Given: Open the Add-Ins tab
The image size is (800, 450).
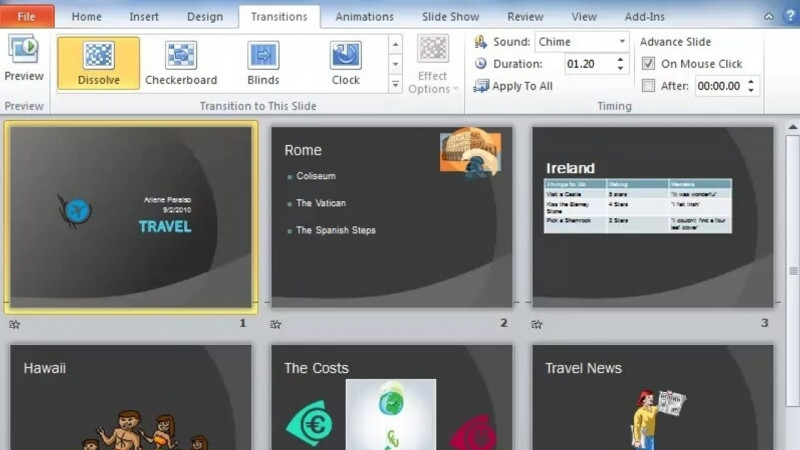Looking at the screenshot, I should click(644, 16).
